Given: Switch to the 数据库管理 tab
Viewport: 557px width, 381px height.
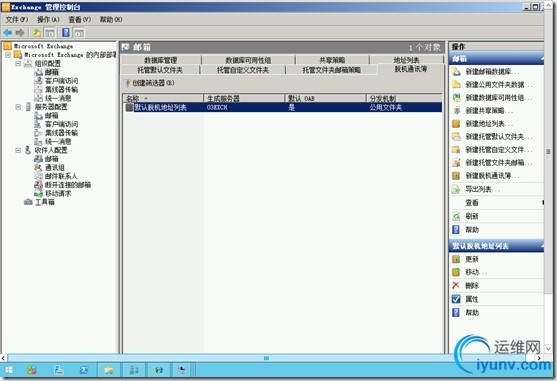Looking at the screenshot, I should click(x=161, y=60).
